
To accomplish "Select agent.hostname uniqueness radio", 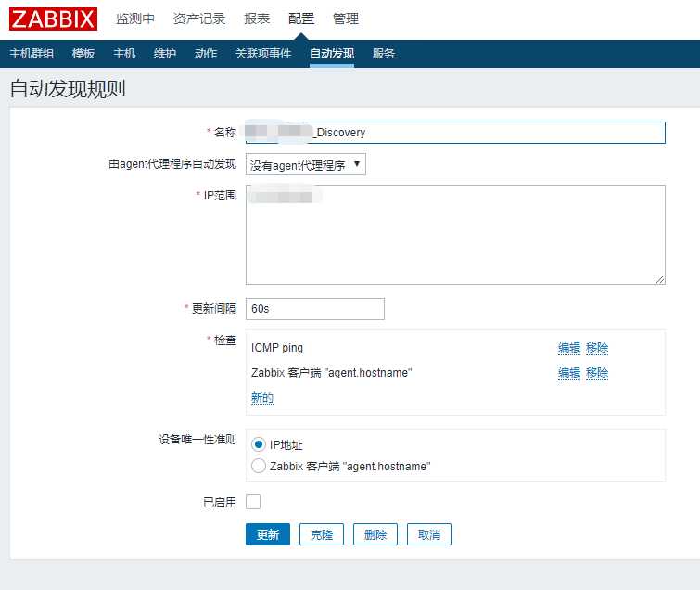I will (x=259, y=466).
